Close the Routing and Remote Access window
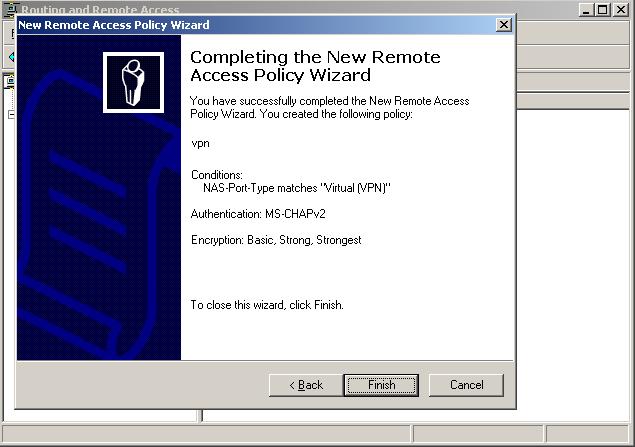Viewport: 635px width, 447px height. pyautogui.click(x=620, y=10)
